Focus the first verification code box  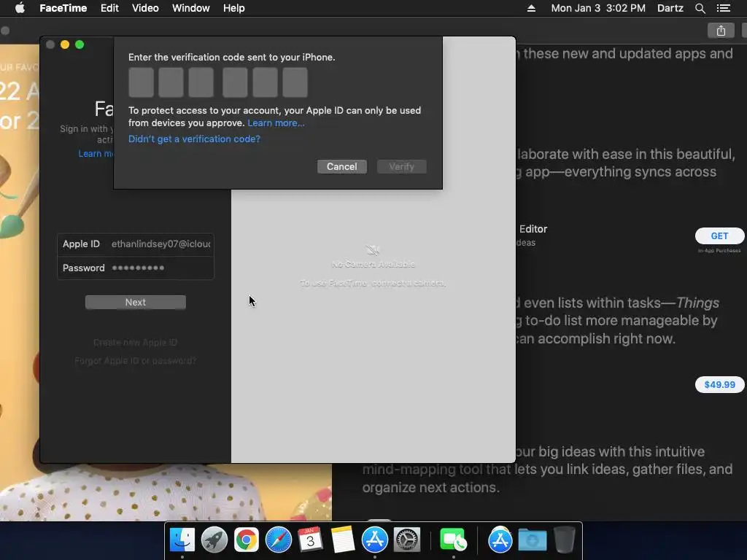click(x=141, y=82)
